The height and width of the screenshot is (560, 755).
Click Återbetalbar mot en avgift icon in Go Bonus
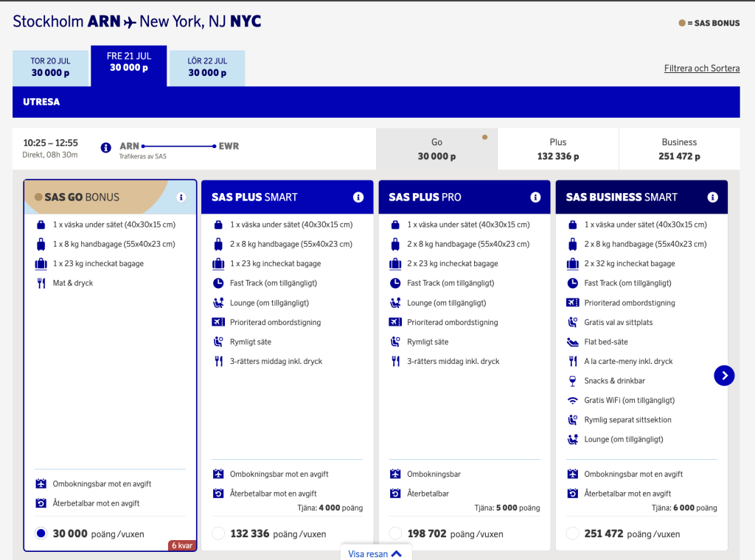tap(41, 503)
